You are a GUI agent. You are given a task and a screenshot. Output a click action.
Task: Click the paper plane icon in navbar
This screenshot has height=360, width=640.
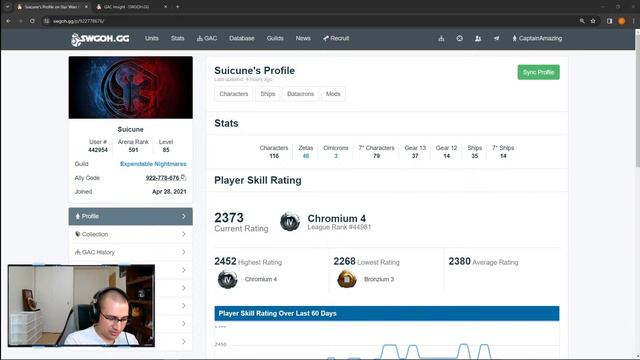[496, 38]
